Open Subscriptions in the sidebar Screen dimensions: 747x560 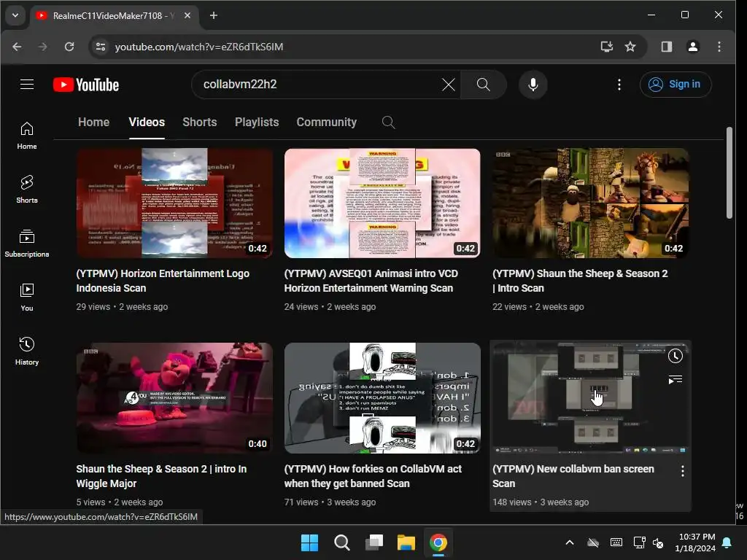[x=27, y=244]
